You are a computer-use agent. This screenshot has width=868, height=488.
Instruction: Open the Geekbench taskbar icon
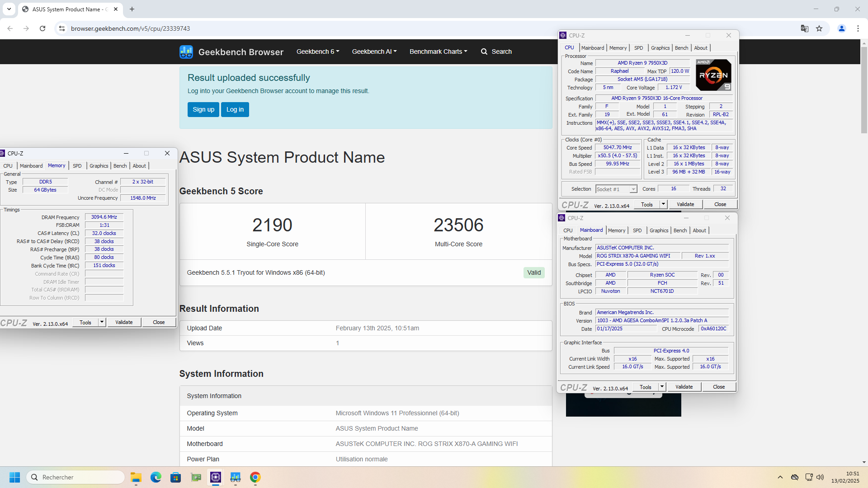(x=236, y=477)
